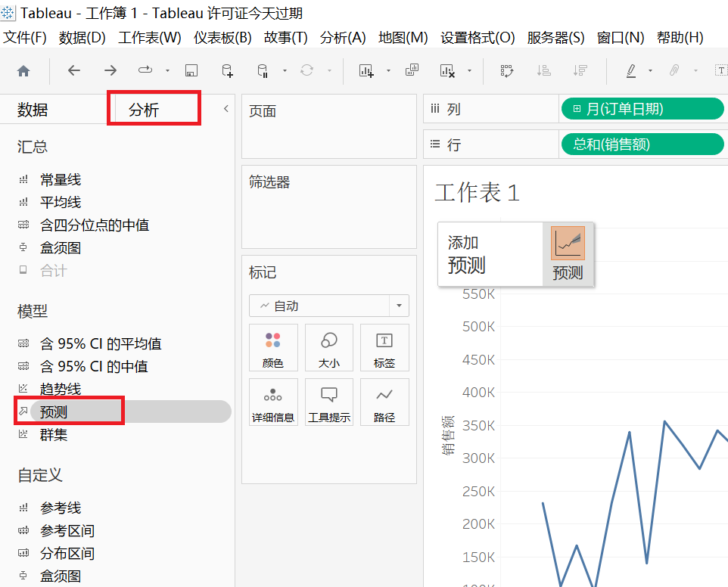Click the Label (标签) marks card button

(x=384, y=348)
